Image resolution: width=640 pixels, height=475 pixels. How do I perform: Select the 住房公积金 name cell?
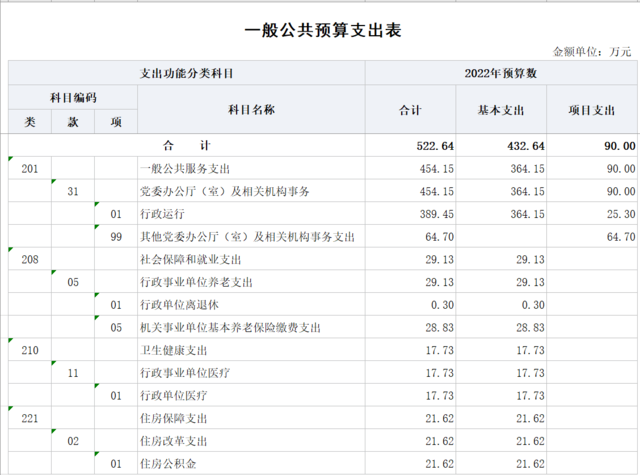(x=166, y=464)
